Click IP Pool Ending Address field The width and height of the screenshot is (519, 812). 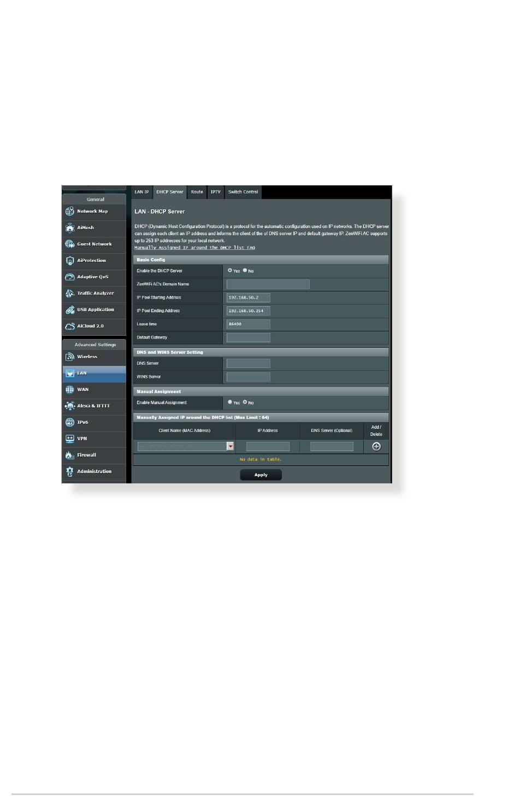tap(248, 311)
